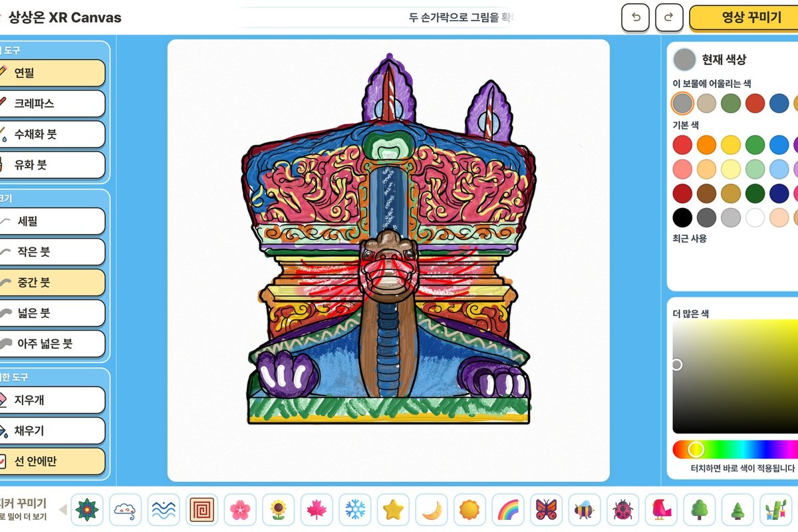The image size is (798, 532).
Task: Choose the 중간 붓 brush size
Action: [51, 283]
